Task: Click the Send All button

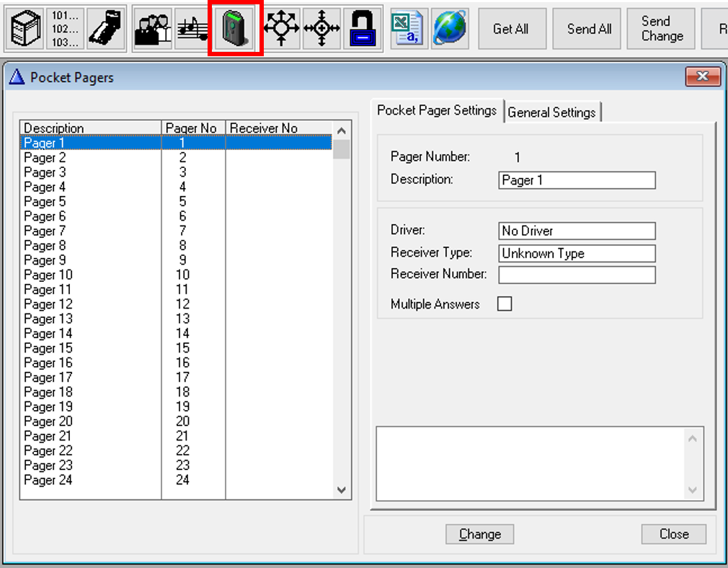Action: coord(587,29)
